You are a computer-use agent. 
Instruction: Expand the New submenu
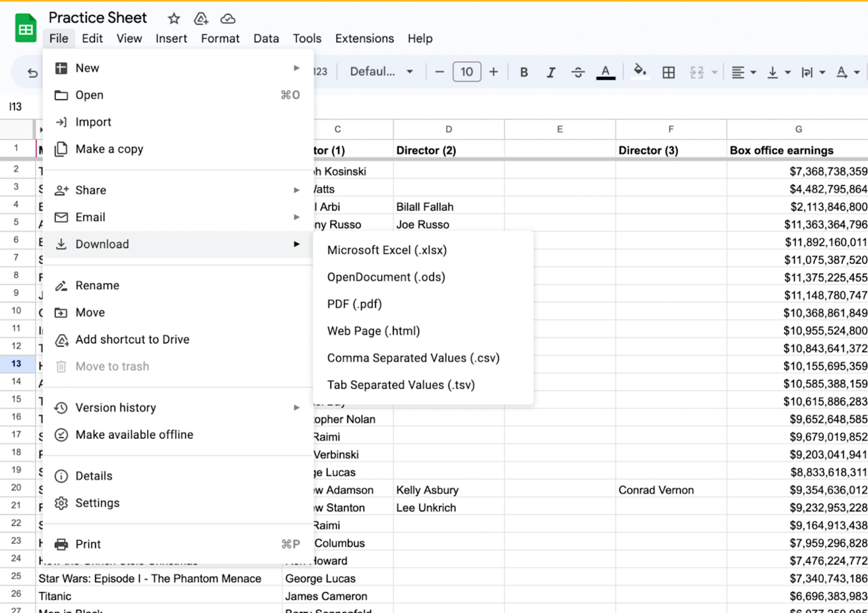(178, 68)
